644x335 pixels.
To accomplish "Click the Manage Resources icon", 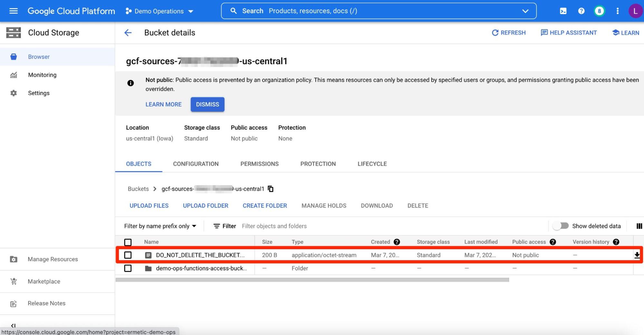I will pyautogui.click(x=14, y=259).
